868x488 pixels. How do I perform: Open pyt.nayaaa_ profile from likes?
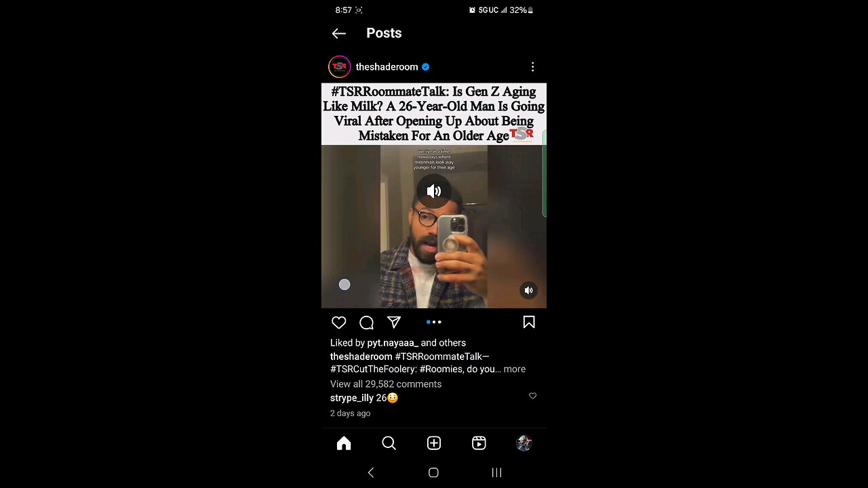393,343
